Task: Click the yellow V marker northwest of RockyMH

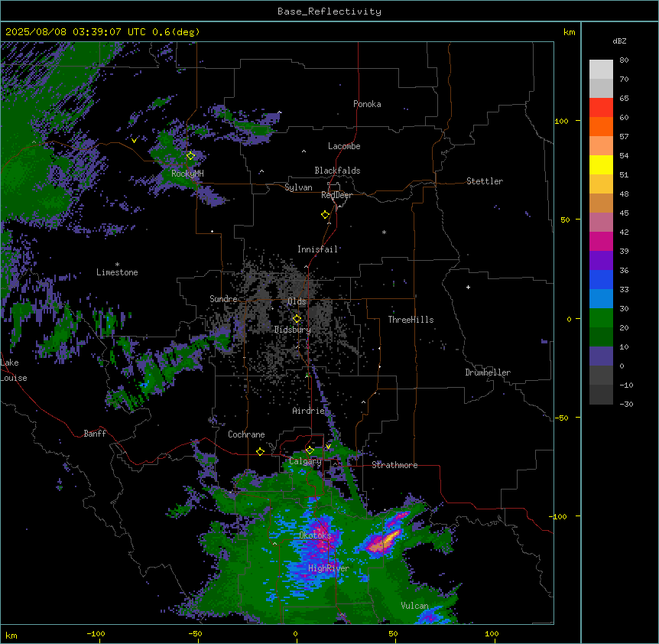Action: coord(134,141)
